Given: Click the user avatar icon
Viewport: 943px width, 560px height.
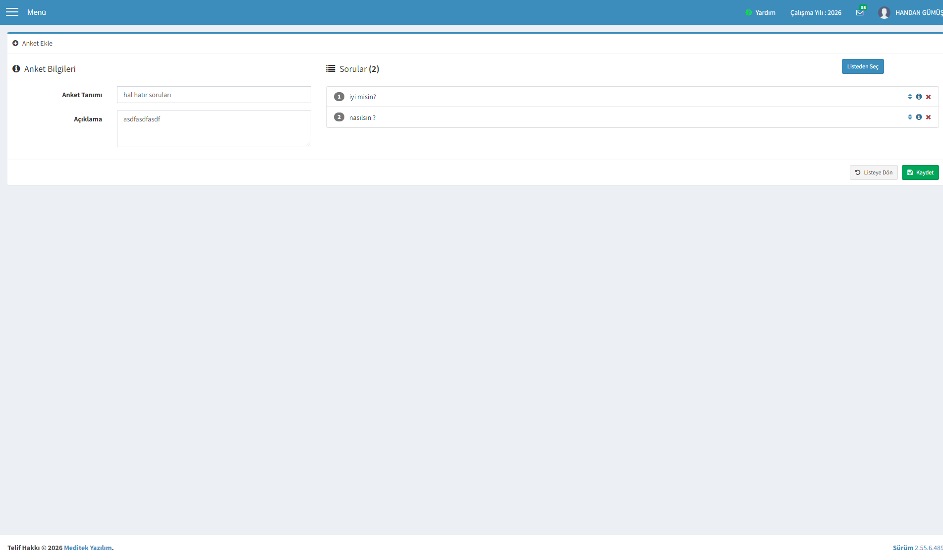Looking at the screenshot, I should tap(884, 12).
